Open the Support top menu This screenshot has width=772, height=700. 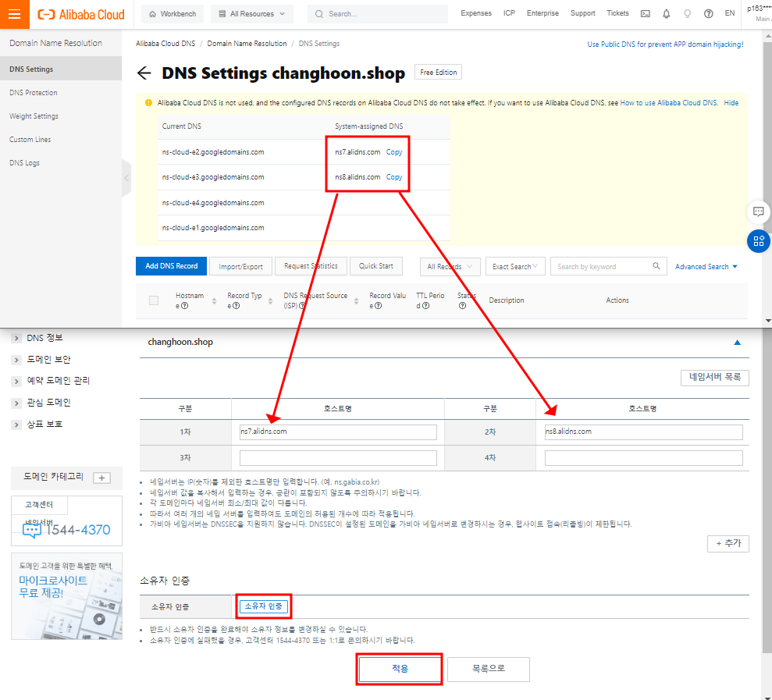pyautogui.click(x=582, y=13)
